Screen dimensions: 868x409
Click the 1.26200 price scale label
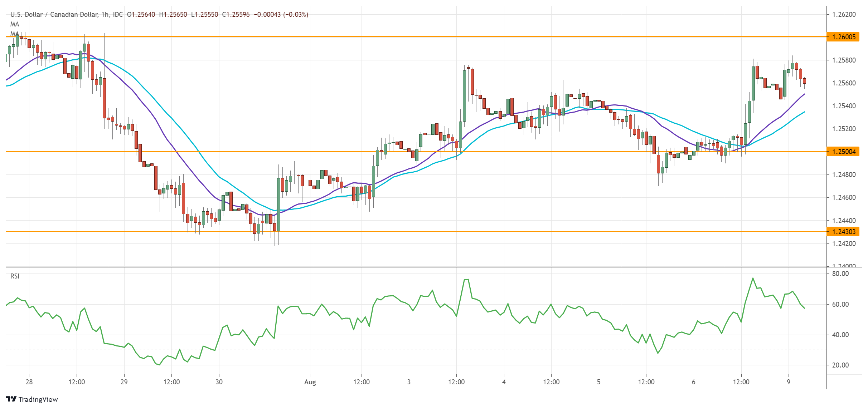pos(844,14)
